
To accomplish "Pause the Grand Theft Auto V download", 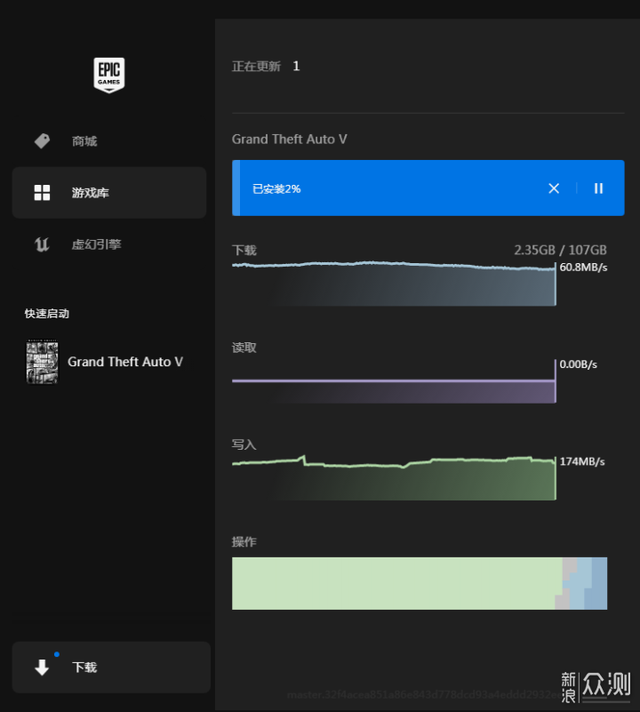I will (x=599, y=188).
